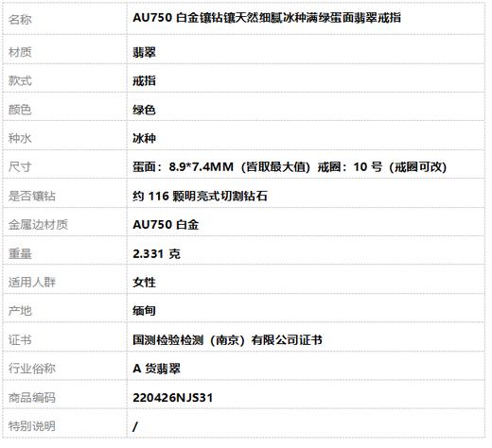Select the label cell '证书'
492x448 pixels.
(64, 336)
